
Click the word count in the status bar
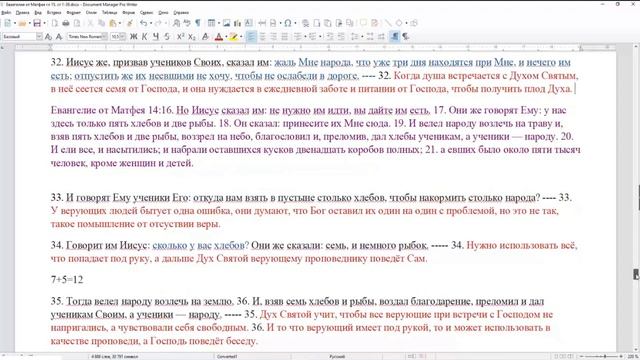click(x=115, y=357)
